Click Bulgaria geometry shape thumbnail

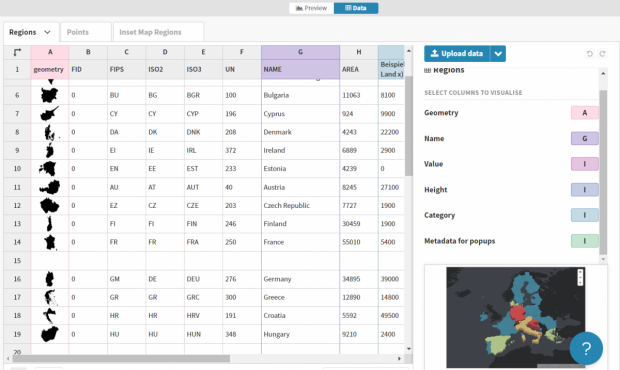tap(49, 95)
